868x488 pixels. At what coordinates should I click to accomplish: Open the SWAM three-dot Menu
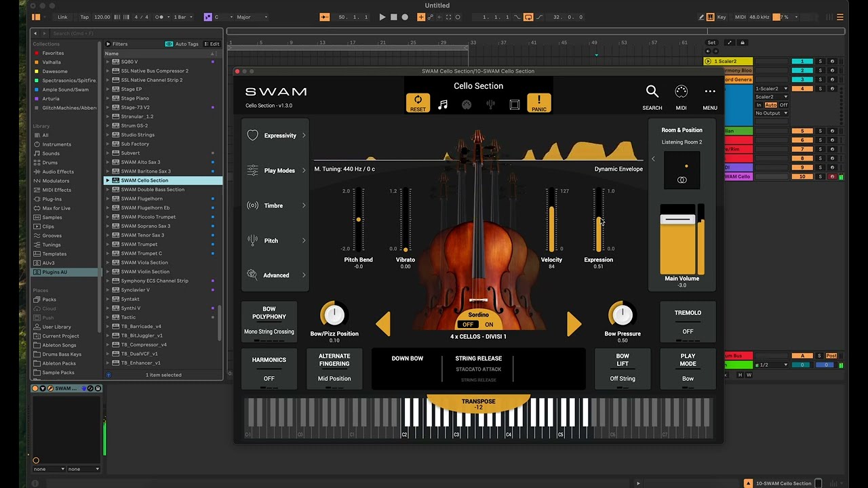point(710,91)
